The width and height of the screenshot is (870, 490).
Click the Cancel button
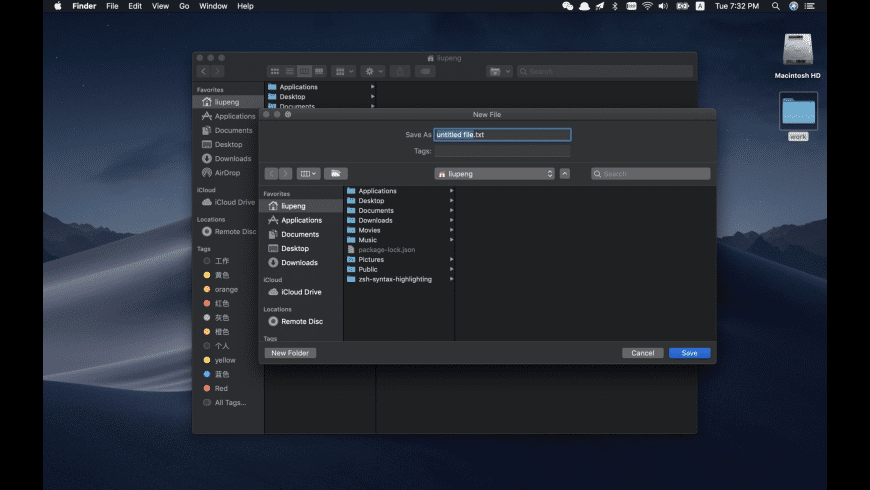(x=643, y=353)
